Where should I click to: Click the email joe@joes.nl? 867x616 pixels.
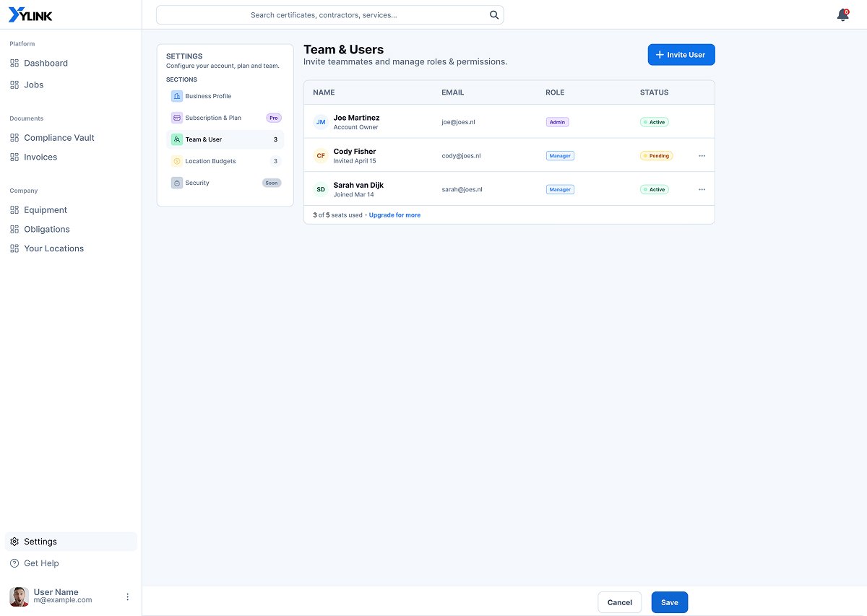pos(459,122)
